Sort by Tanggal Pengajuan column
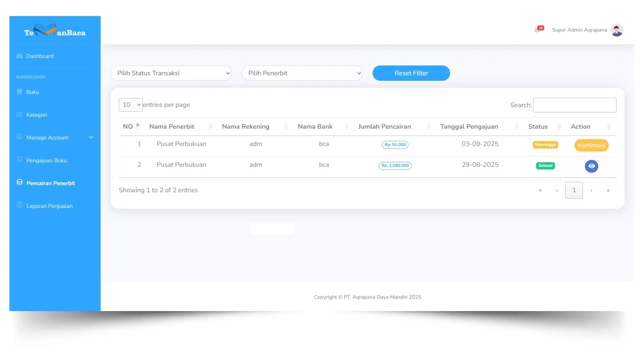 (469, 126)
